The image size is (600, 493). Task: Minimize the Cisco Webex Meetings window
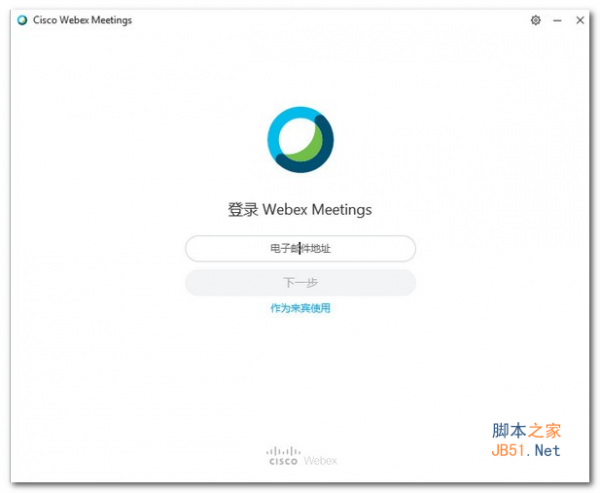(557, 20)
